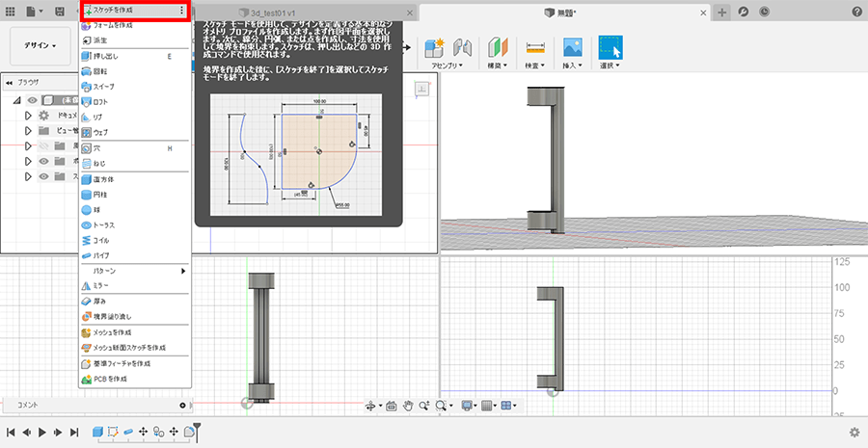Toggle visibility eye of root component

[32, 100]
